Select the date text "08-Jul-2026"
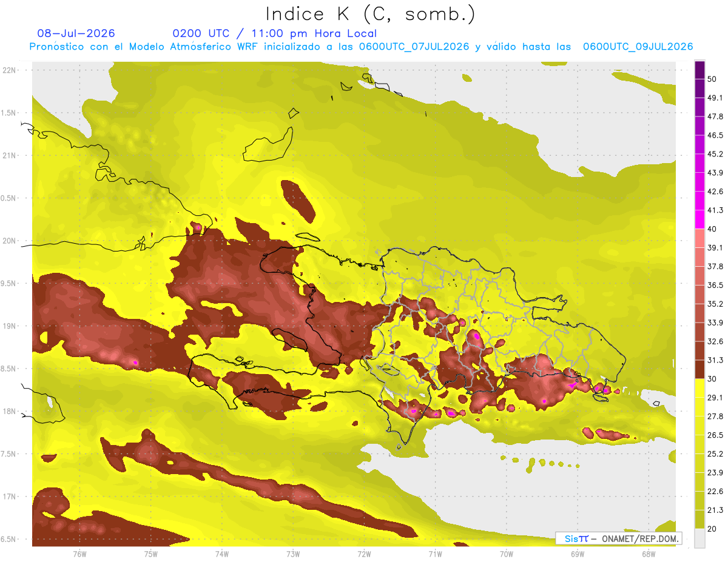This screenshot has height=562, width=728. point(76,33)
